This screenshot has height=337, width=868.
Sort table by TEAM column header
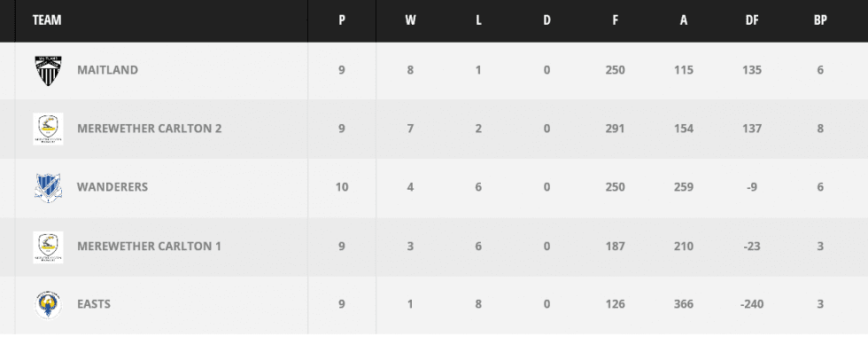click(x=47, y=20)
